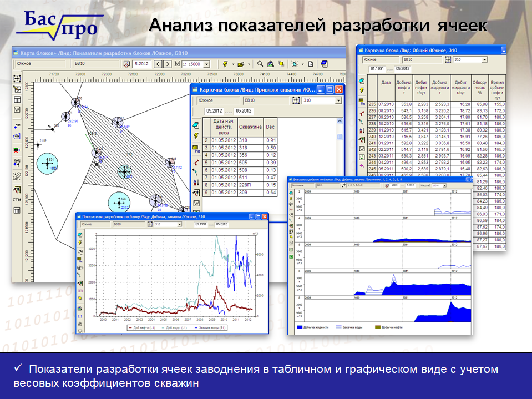Click the 'Скважина' column header
Image resolution: width=532 pixels, height=399 pixels.
click(250, 127)
